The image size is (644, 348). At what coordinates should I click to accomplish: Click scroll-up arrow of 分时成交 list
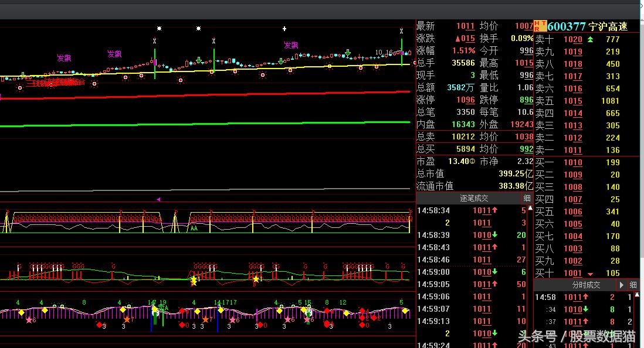click(x=637, y=294)
